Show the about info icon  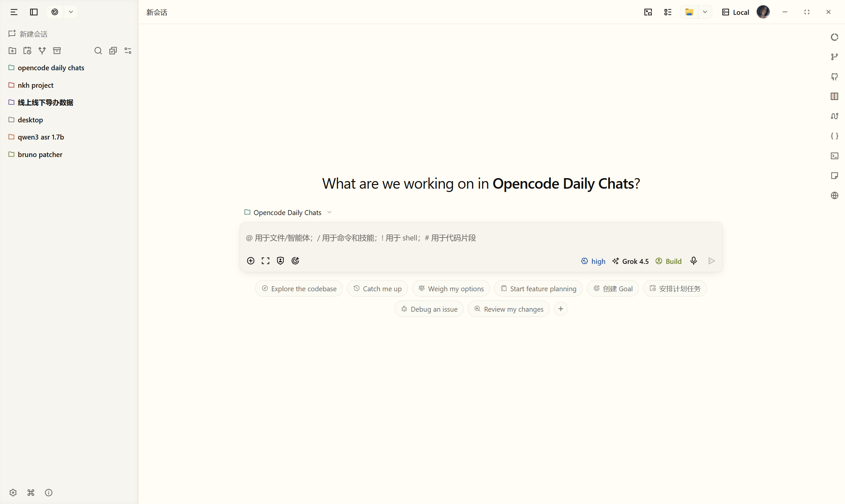click(x=49, y=492)
